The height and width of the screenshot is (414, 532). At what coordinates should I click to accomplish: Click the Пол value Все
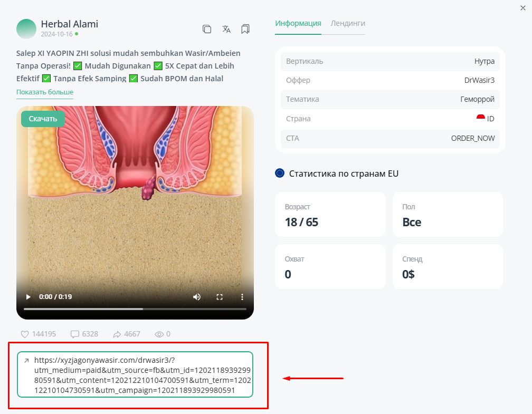[412, 222]
